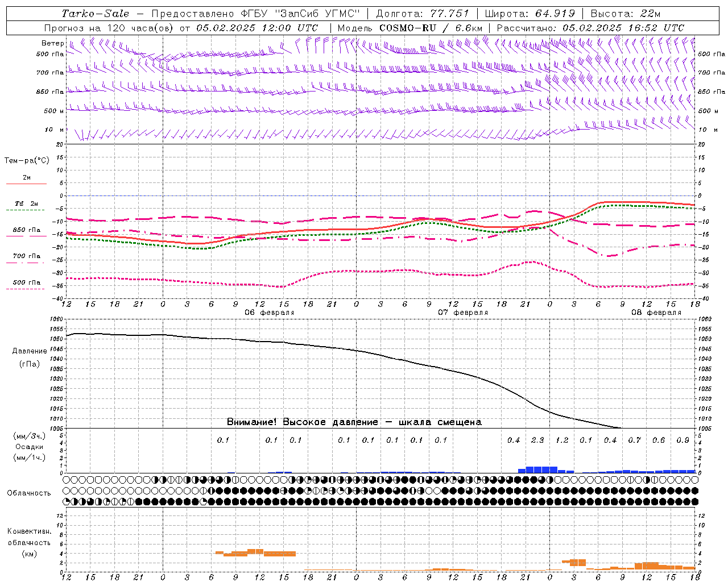Select the date label 06 февраля
Viewport: 728px width, 582px height.
pyautogui.click(x=269, y=313)
